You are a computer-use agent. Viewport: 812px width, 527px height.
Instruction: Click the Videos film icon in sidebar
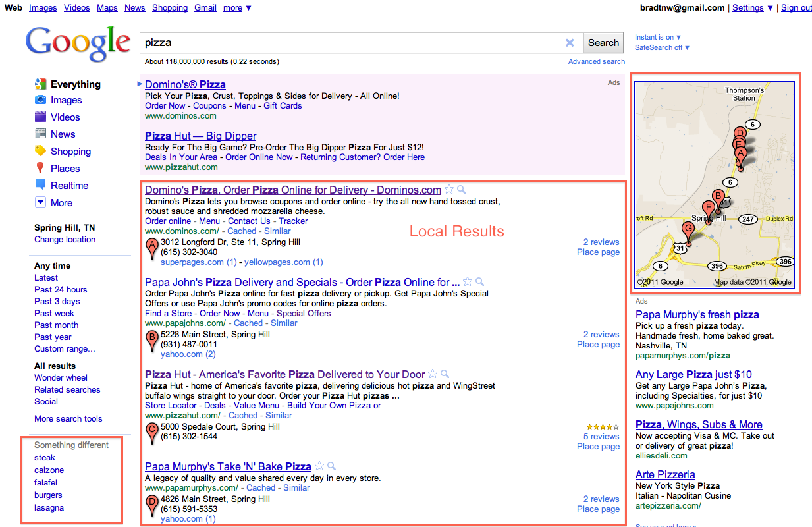(40, 117)
